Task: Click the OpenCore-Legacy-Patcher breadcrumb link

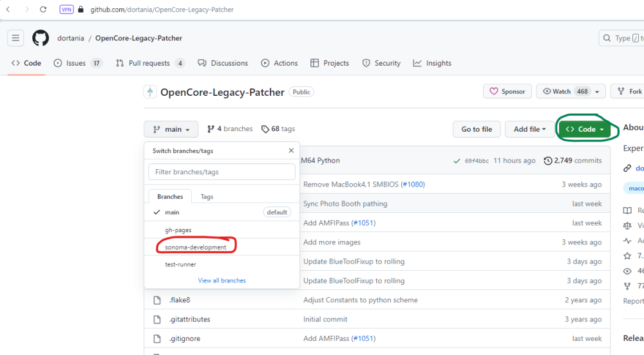Action: tap(138, 38)
